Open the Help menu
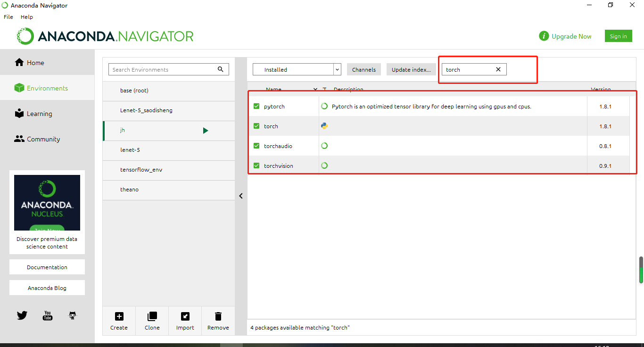 [x=27, y=17]
